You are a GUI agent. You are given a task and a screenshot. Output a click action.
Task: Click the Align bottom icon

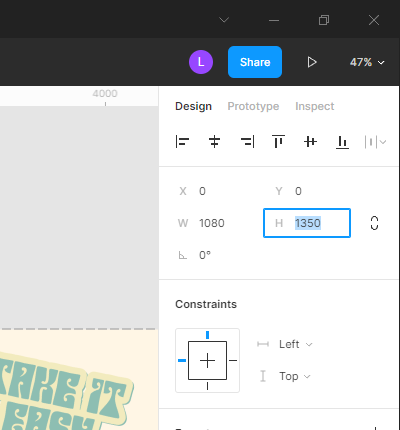point(342,142)
